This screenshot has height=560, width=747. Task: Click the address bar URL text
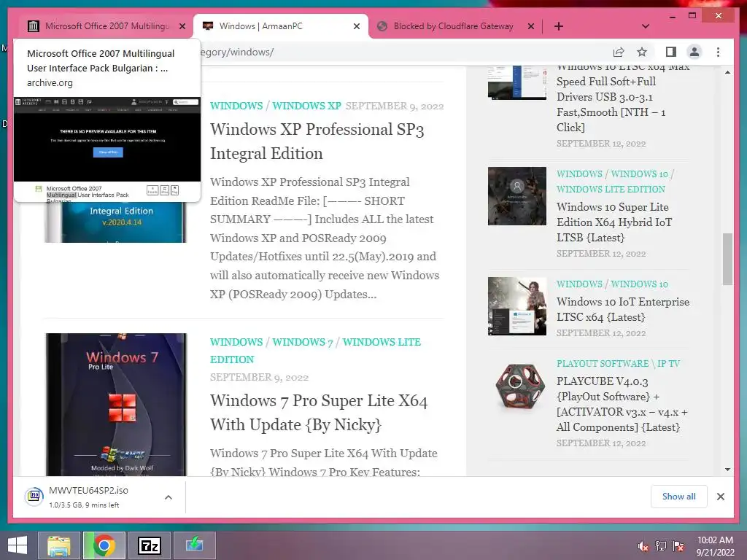pyautogui.click(x=237, y=52)
